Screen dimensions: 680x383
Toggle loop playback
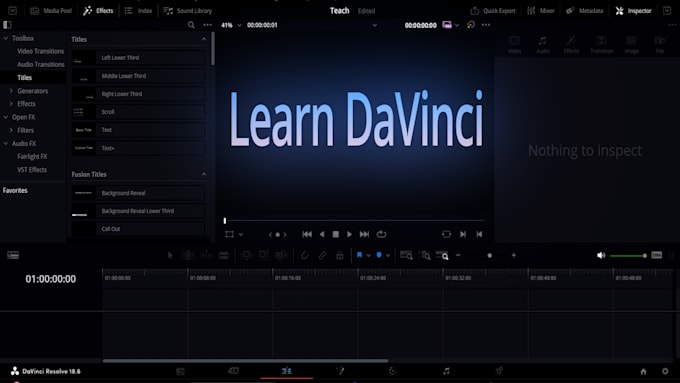tap(381, 234)
